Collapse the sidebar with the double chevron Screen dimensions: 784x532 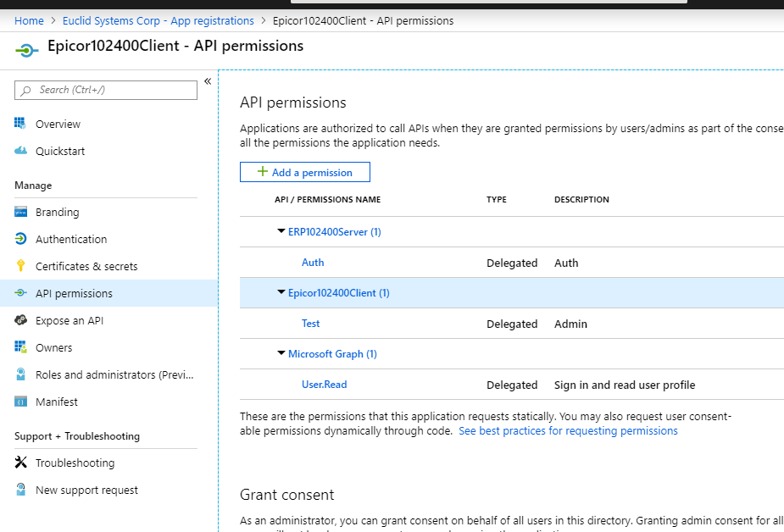208,81
